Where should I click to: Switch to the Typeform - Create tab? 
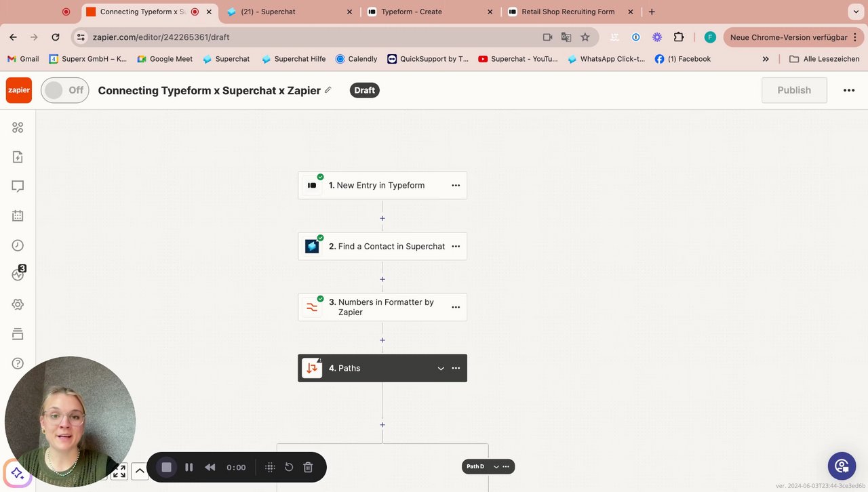[431, 12]
